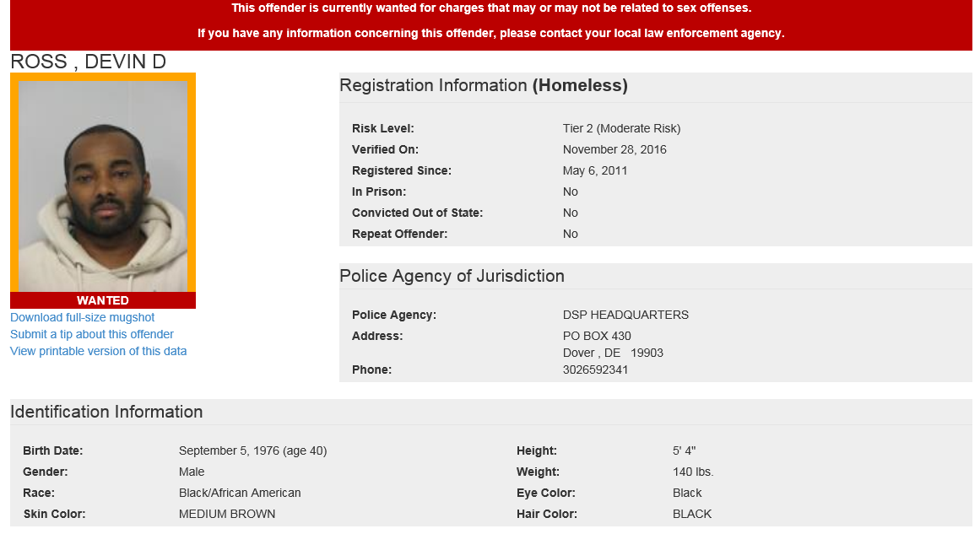The height and width of the screenshot is (534, 980).
Task: Click the Birth Date value September 5, 1976
Action: pyautogui.click(x=252, y=450)
